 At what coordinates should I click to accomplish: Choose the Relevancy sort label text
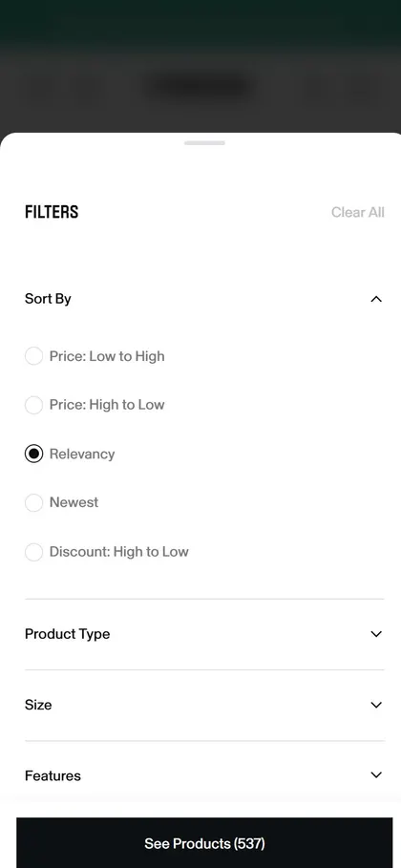point(82,454)
